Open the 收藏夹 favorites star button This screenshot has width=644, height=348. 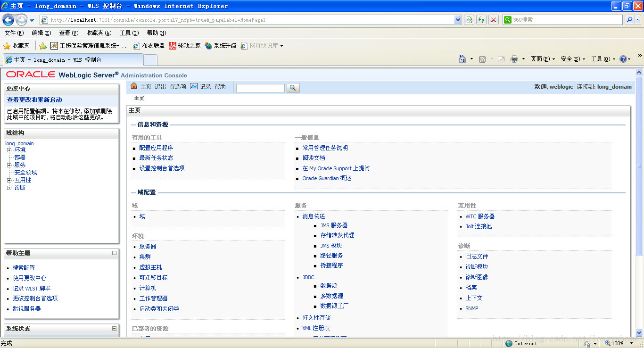(x=17, y=46)
